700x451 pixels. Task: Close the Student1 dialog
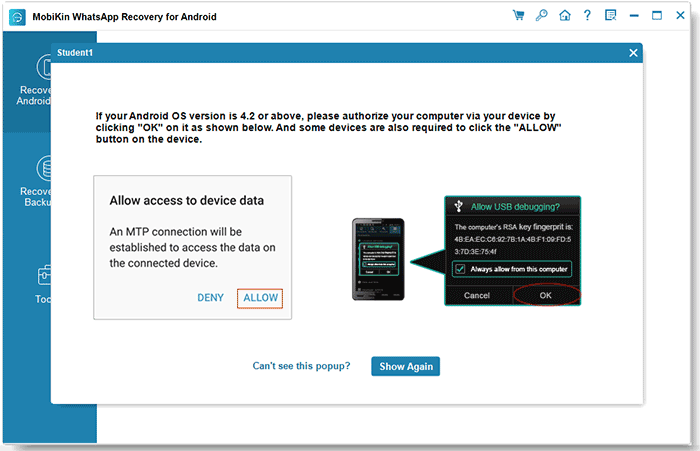tap(633, 53)
